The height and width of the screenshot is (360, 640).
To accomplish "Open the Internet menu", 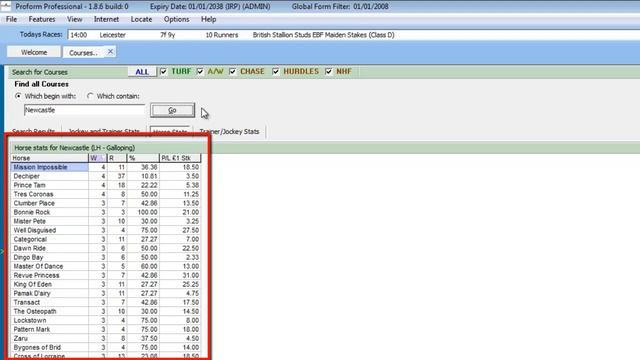I will (x=106, y=19).
